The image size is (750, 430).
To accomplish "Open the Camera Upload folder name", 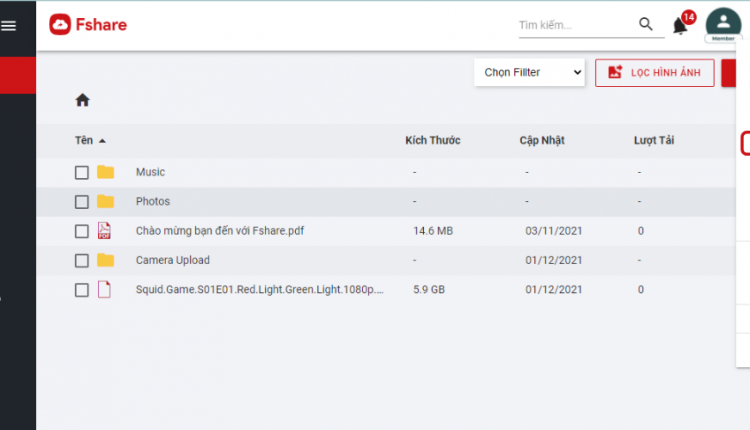I will (173, 260).
